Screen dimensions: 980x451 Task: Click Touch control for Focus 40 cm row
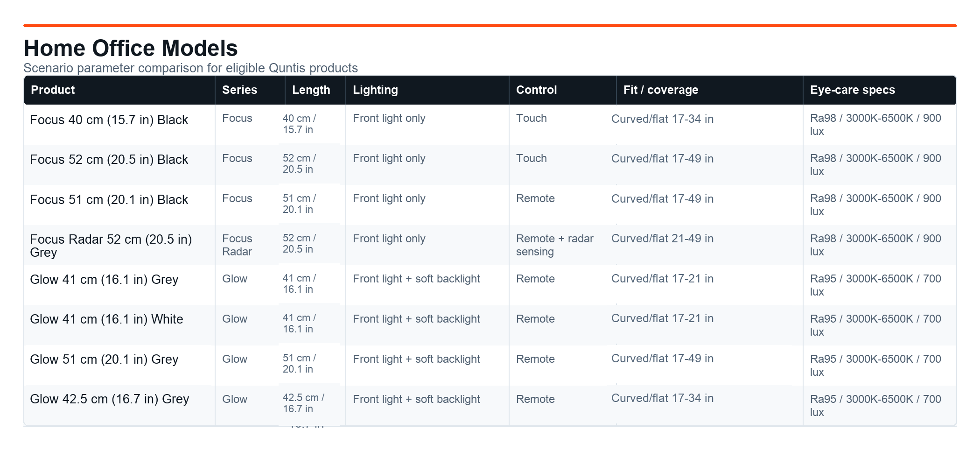click(x=531, y=118)
